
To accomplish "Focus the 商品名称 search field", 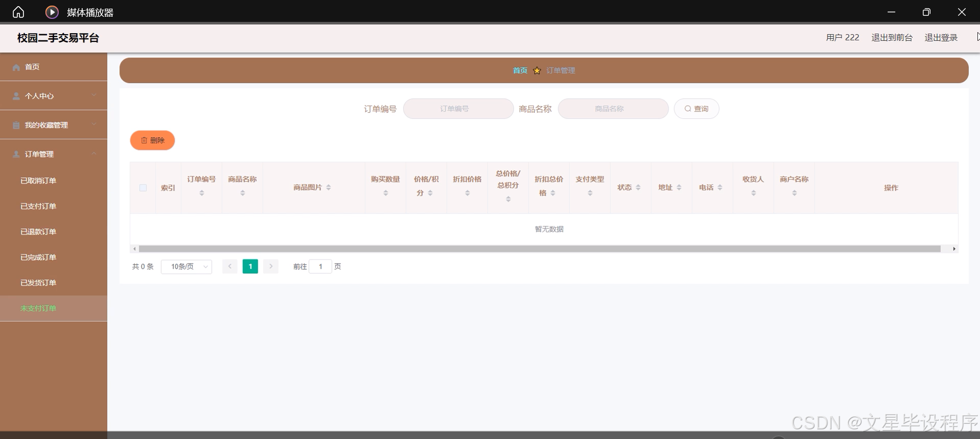I will click(x=613, y=109).
